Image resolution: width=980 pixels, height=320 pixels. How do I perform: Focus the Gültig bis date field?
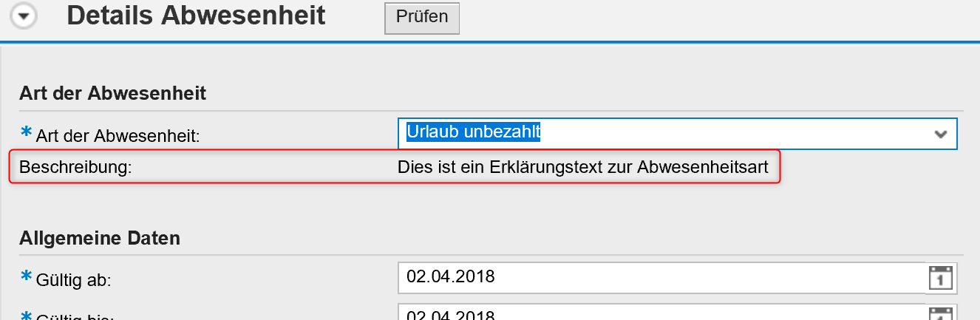[661, 312]
